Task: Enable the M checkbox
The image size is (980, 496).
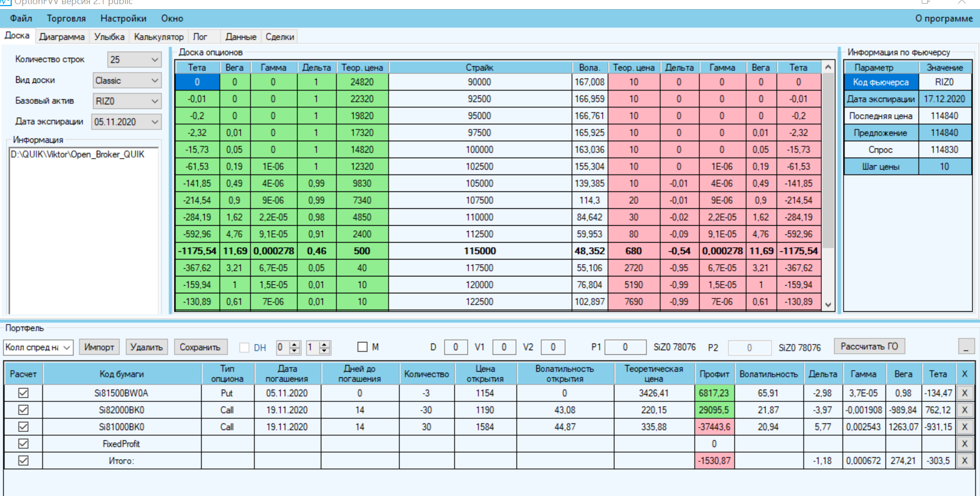Action: tap(363, 347)
